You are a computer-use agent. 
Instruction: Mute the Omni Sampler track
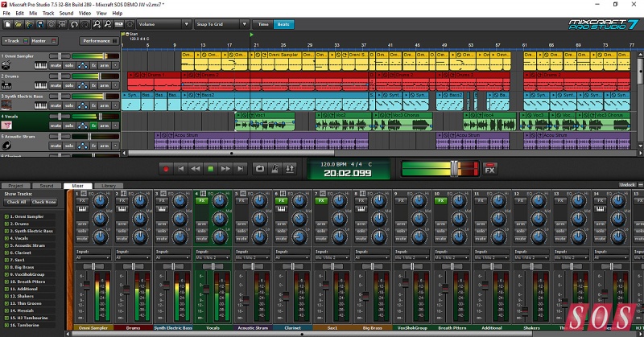56,65
